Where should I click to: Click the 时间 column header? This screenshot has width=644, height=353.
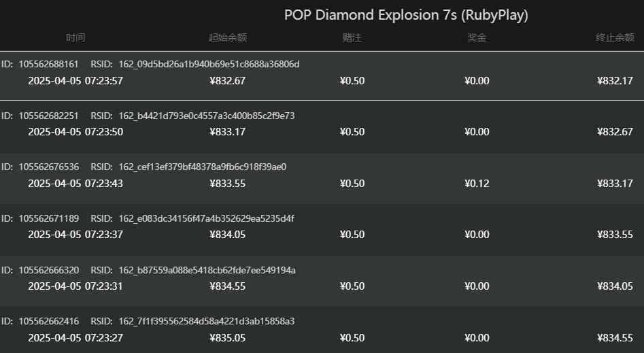click(75, 38)
